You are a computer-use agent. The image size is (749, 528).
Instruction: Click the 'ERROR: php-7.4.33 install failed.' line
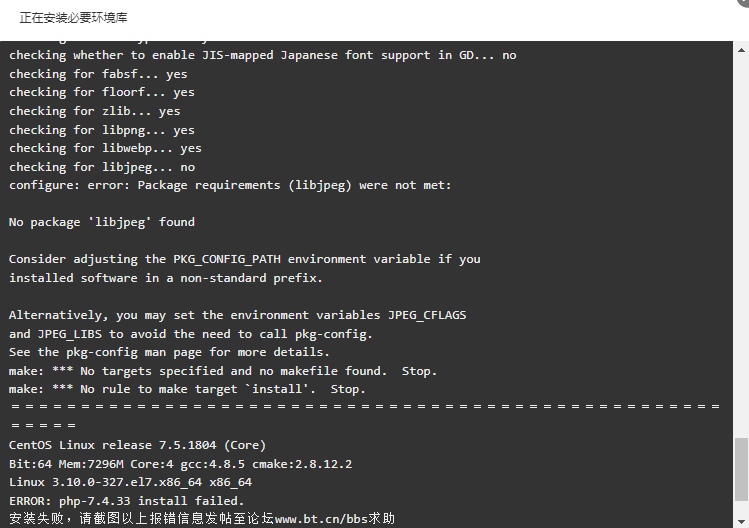coord(127,501)
